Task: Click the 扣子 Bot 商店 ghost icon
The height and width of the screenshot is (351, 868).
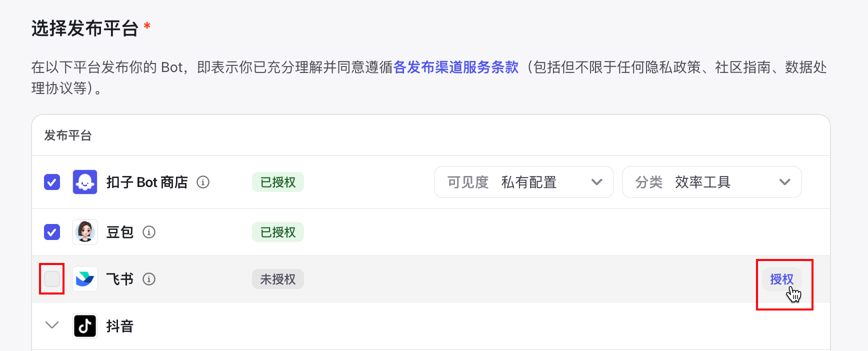Action: [85, 182]
